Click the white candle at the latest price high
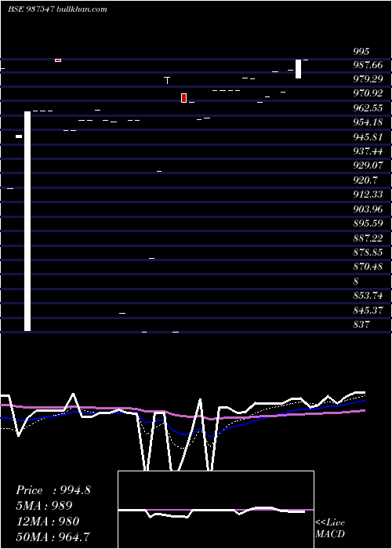 coord(298,69)
